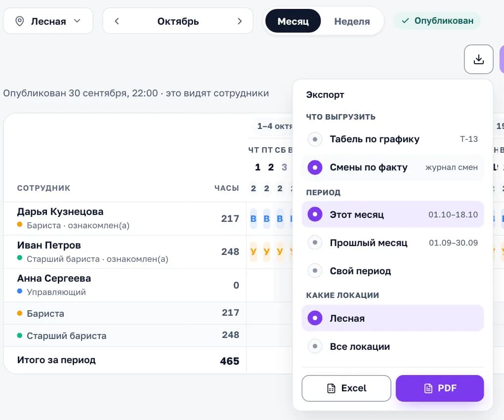The width and height of the screenshot is (504, 420).
Task: Choose Этот месяц period option
Action: [392, 214]
